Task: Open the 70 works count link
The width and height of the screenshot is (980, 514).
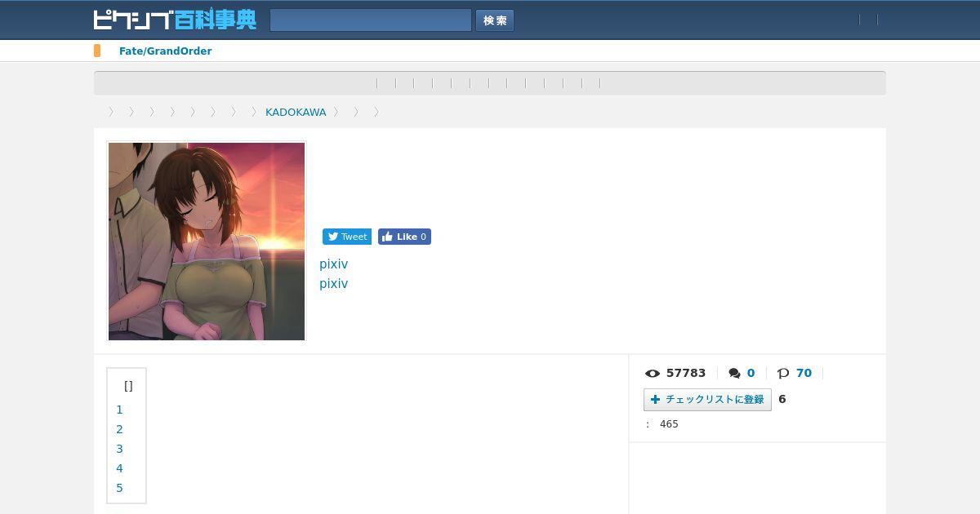Action: (x=804, y=373)
